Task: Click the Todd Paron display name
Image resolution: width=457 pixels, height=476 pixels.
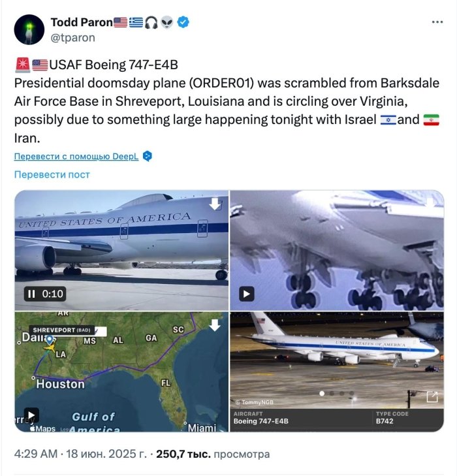Action: pyautogui.click(x=82, y=22)
